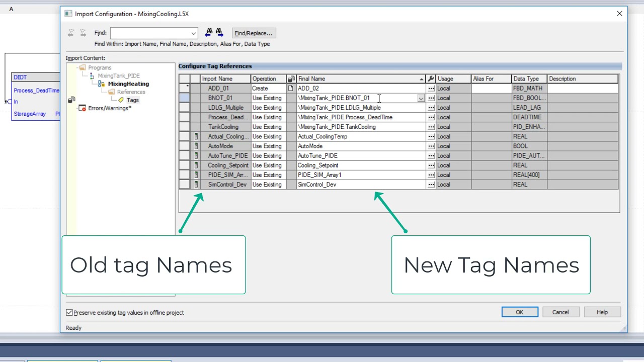The height and width of the screenshot is (362, 644).
Task: Click the find next binoculars icon
Action: pos(219,32)
